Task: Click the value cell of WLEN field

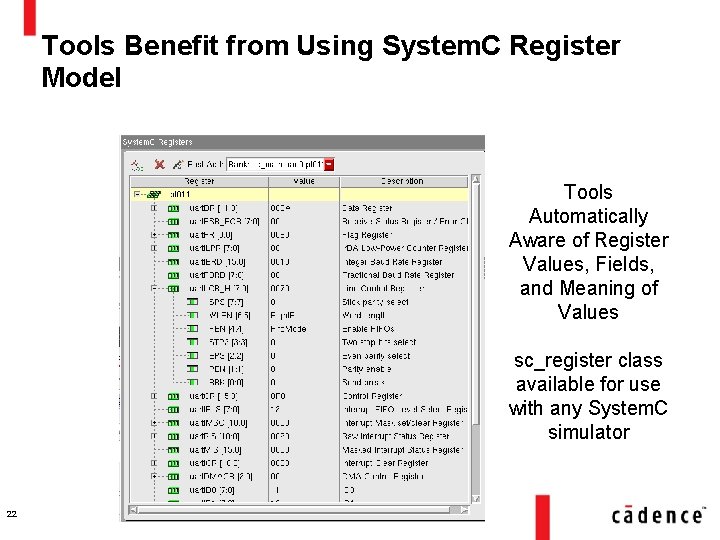Action: point(304,315)
